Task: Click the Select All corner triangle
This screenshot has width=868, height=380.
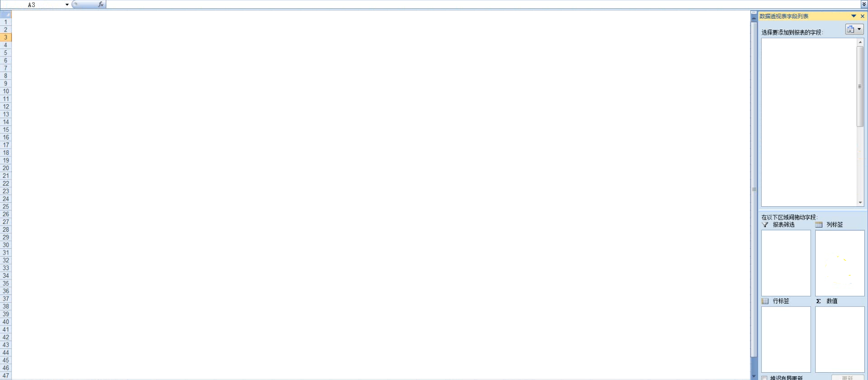Action: click(x=6, y=15)
